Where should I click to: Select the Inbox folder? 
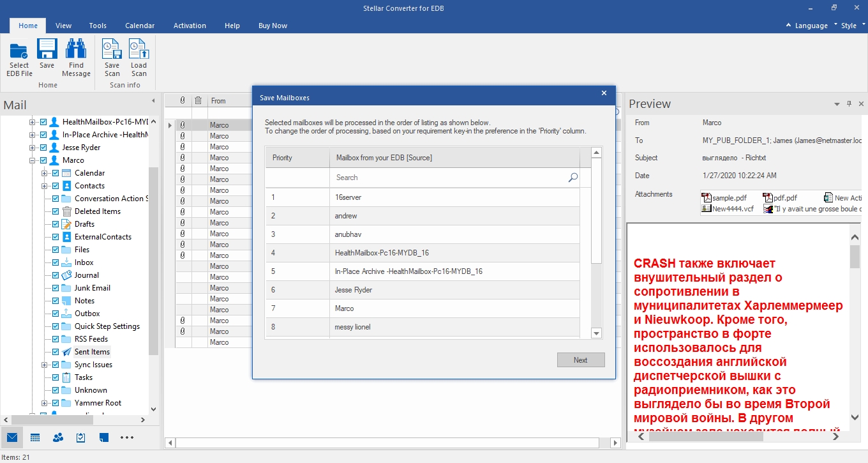click(84, 262)
